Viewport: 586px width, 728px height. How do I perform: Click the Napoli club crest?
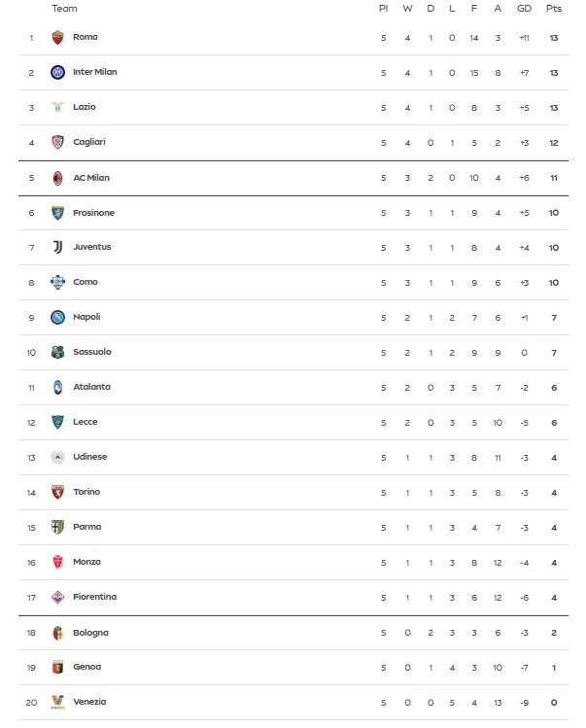57,318
